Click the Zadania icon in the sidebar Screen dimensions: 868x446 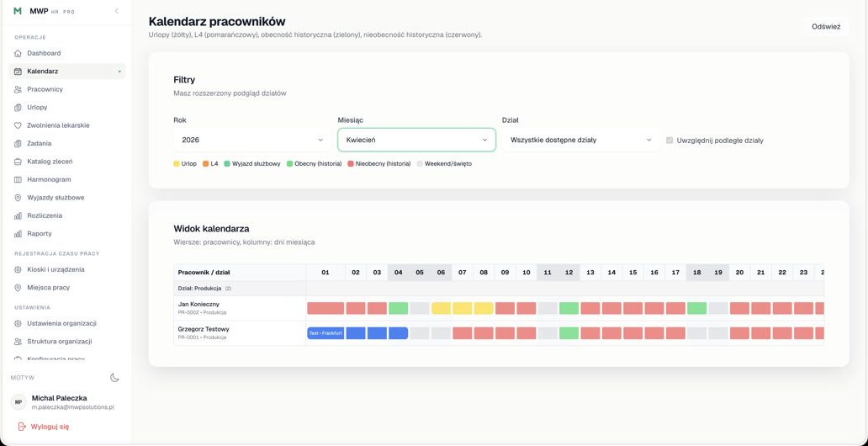18,144
